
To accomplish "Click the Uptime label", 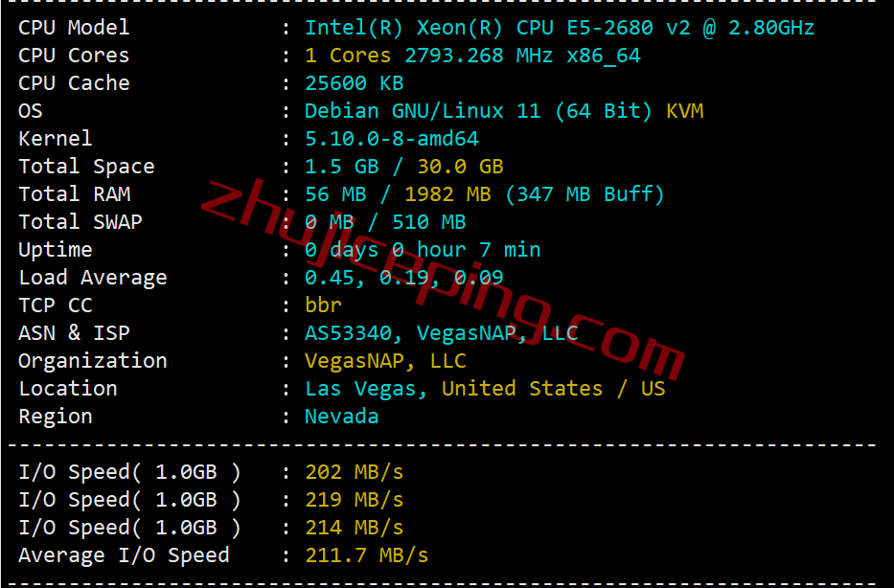I will point(56,250).
